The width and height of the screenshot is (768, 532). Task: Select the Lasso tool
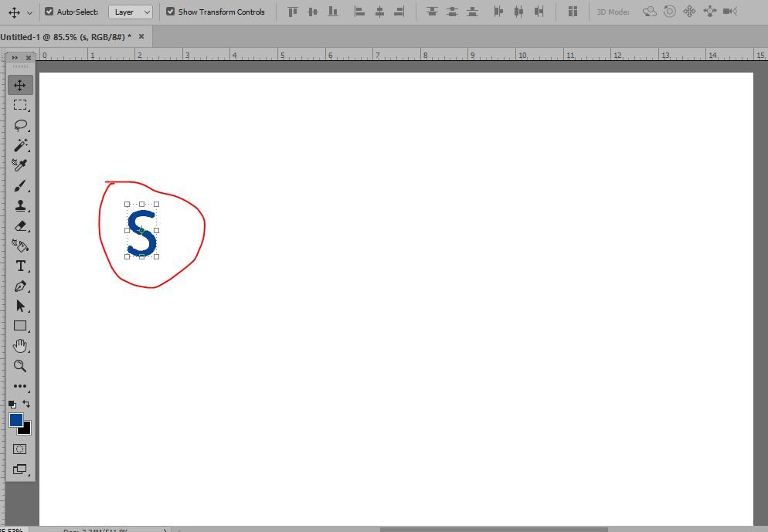coord(20,125)
